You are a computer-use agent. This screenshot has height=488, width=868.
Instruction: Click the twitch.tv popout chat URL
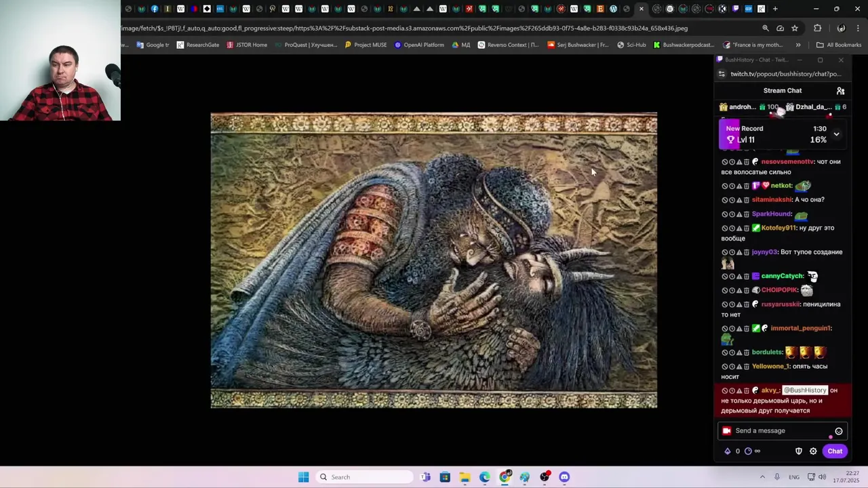[x=785, y=74]
